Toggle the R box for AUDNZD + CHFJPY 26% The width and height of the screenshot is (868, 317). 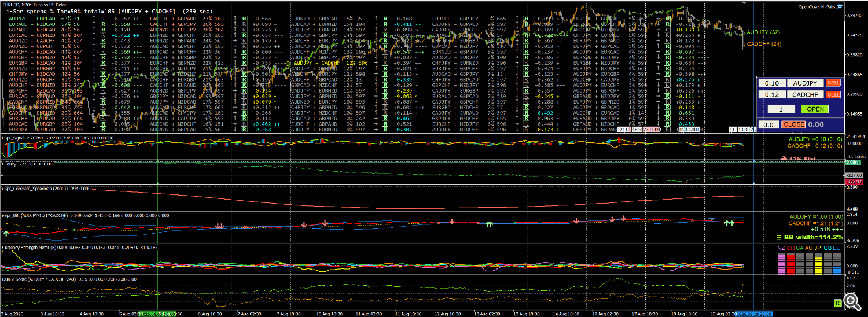(244, 30)
